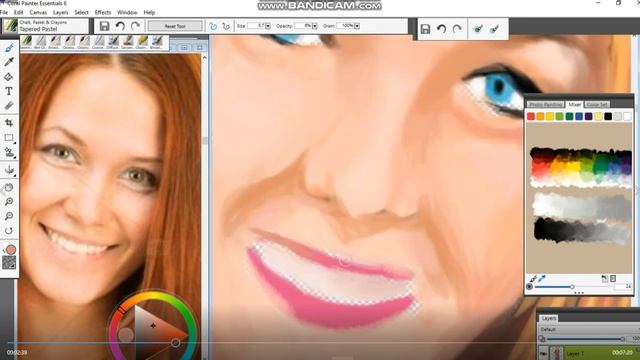The width and height of the screenshot is (640, 360).
Task: Open the Window menu
Action: click(x=127, y=13)
